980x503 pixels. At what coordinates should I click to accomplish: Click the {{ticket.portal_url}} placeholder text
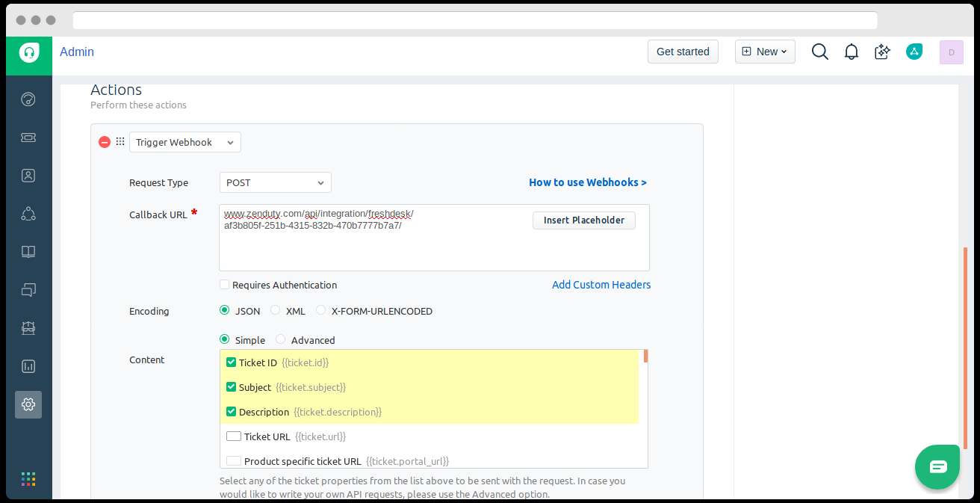click(408, 461)
